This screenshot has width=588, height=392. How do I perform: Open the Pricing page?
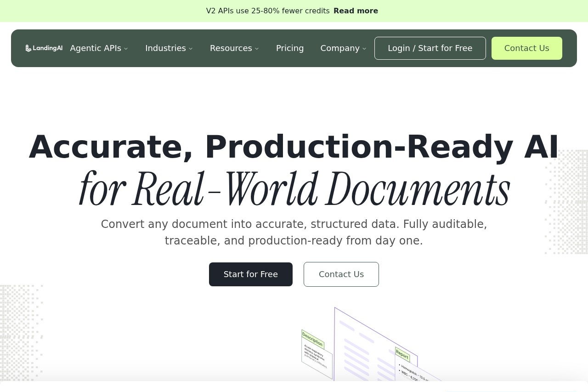click(x=290, y=48)
